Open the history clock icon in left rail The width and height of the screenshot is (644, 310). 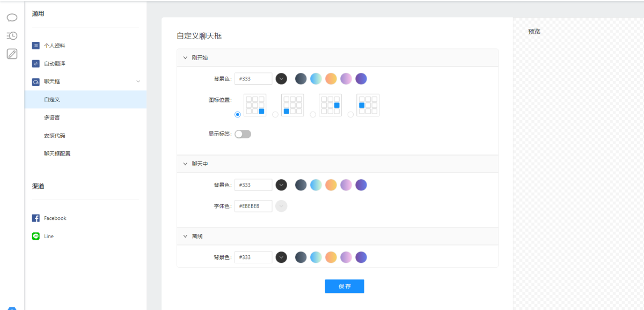click(12, 36)
